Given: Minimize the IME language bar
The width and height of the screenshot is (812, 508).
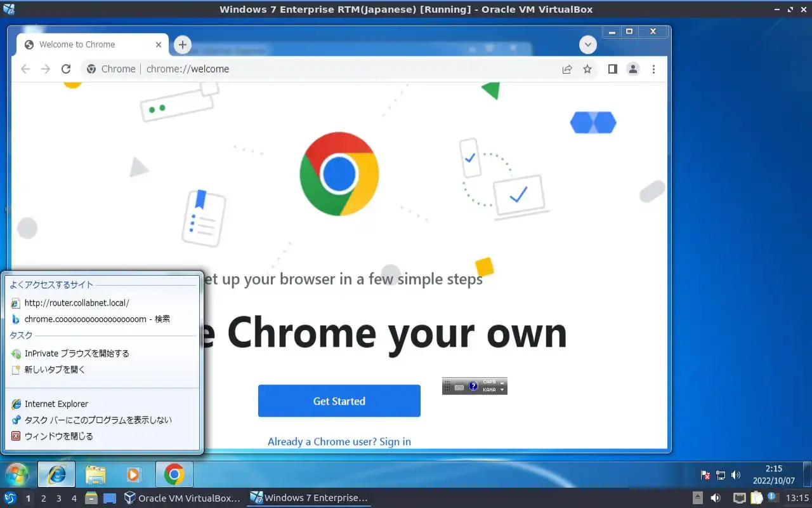Looking at the screenshot, I should [x=502, y=382].
